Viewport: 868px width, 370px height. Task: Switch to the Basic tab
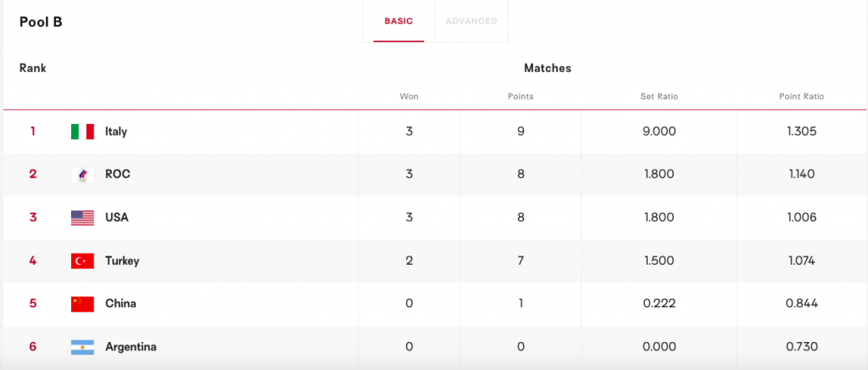(398, 21)
